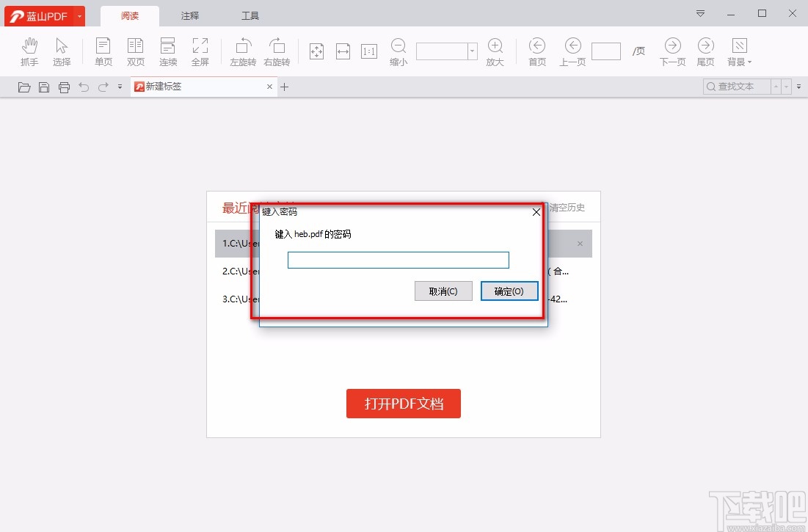Zoom in with 放大 button
The height and width of the screenshot is (532, 808).
pyautogui.click(x=495, y=51)
